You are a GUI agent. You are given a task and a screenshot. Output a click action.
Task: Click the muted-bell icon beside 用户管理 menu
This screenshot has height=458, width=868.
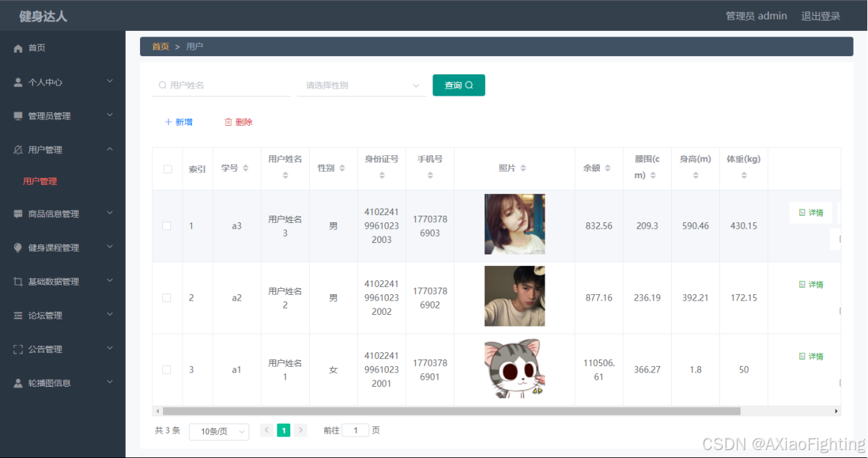(x=19, y=150)
